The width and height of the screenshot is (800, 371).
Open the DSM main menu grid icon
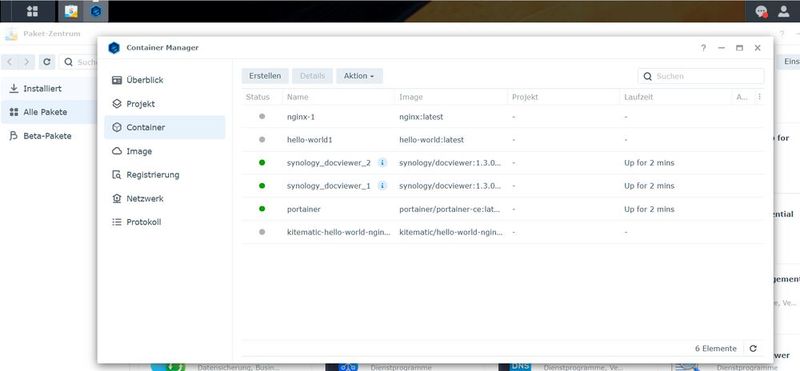click(x=32, y=11)
